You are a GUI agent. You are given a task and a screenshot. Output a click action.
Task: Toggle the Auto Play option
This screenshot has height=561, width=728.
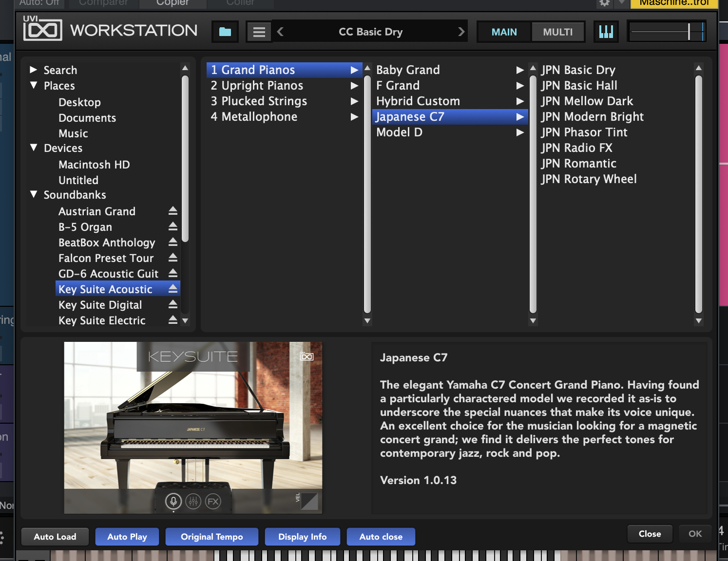click(127, 537)
